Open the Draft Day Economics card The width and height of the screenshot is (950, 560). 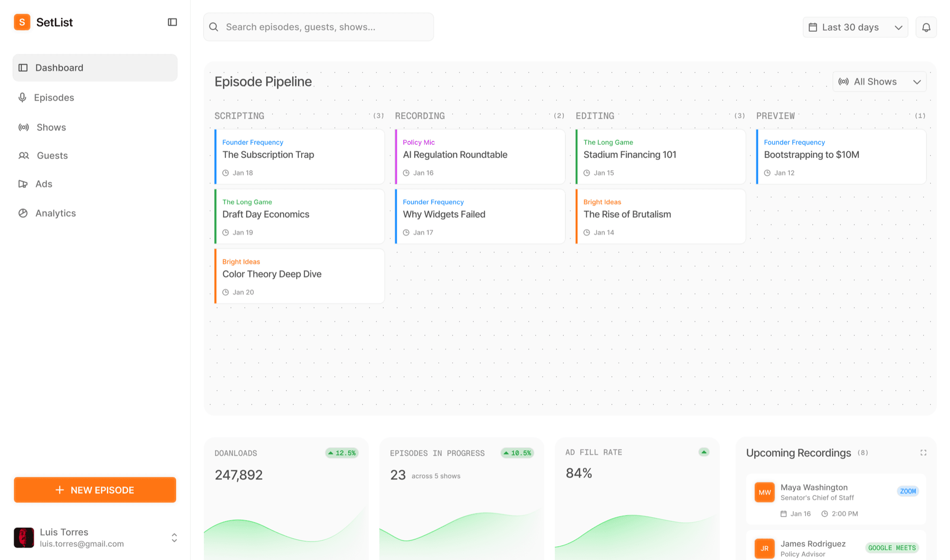pyautogui.click(x=299, y=216)
